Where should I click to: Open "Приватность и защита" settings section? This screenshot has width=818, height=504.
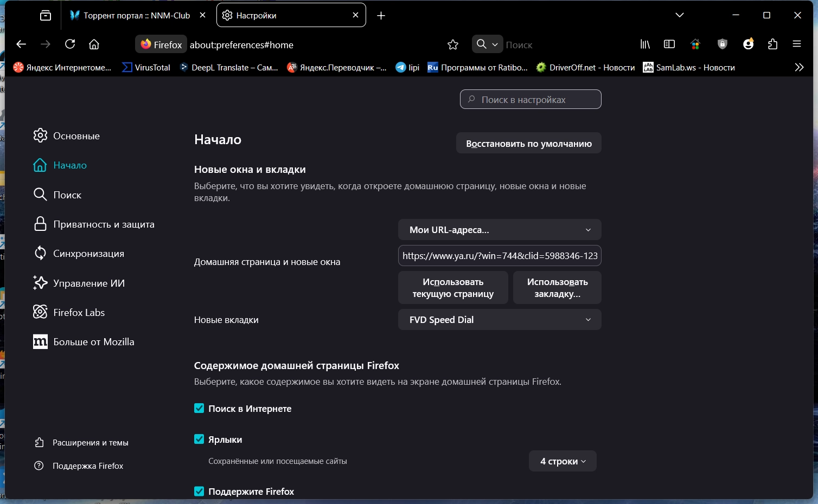tap(104, 224)
